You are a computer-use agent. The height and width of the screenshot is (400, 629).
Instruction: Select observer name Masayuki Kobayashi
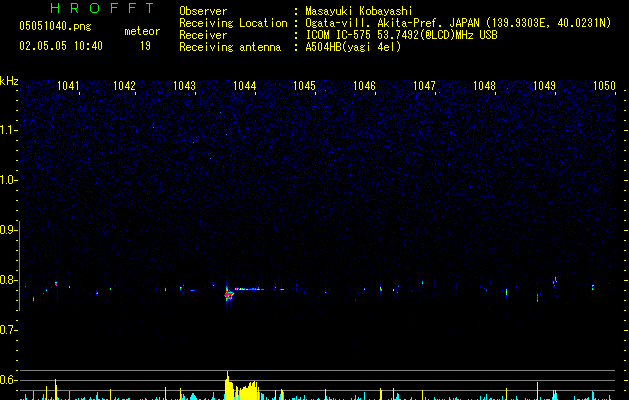(x=359, y=11)
